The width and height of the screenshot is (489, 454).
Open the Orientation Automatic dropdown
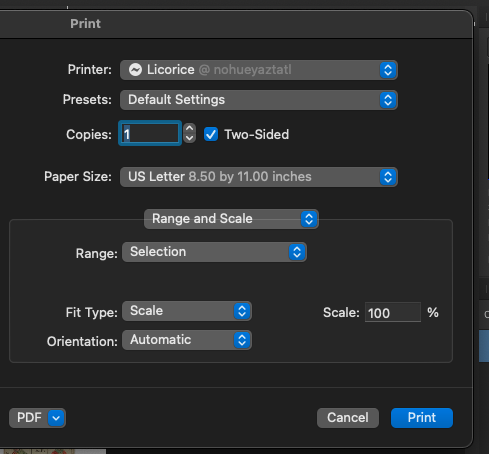coord(187,340)
